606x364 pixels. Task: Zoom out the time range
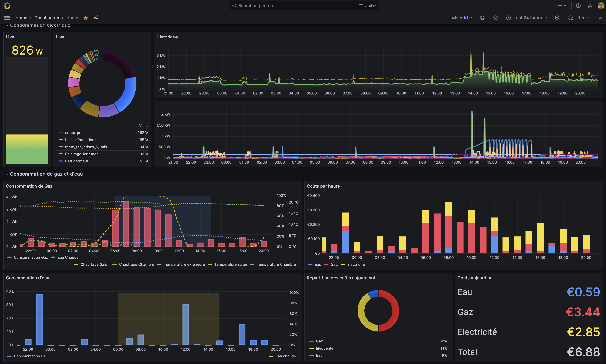[558, 18]
